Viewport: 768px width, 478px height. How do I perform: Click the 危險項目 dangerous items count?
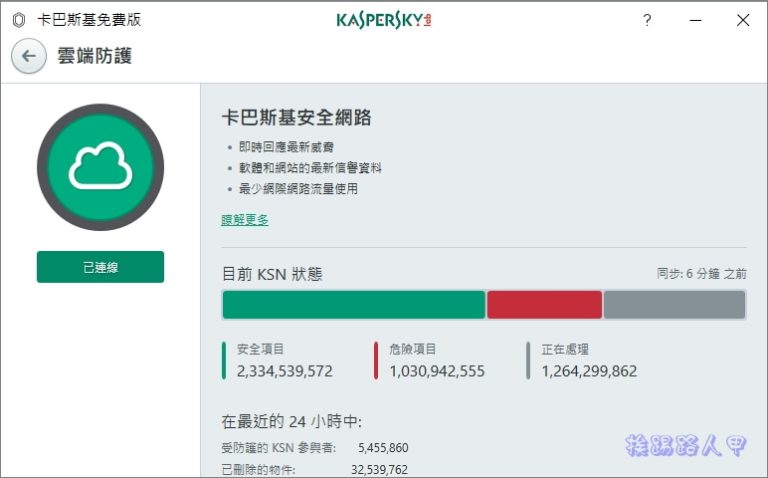click(x=437, y=371)
